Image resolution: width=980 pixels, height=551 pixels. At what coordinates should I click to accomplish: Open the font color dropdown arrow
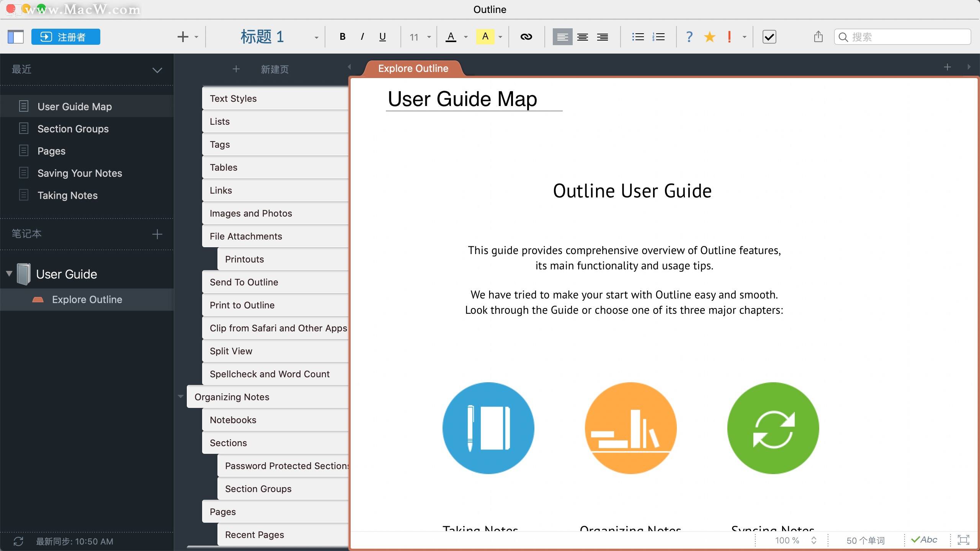466,37
